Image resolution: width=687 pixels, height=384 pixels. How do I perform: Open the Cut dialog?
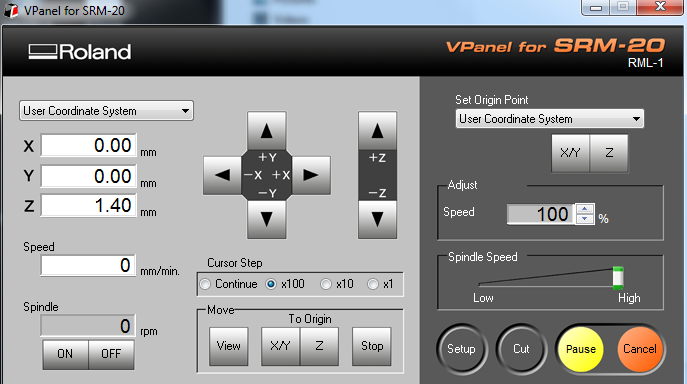[521, 349]
